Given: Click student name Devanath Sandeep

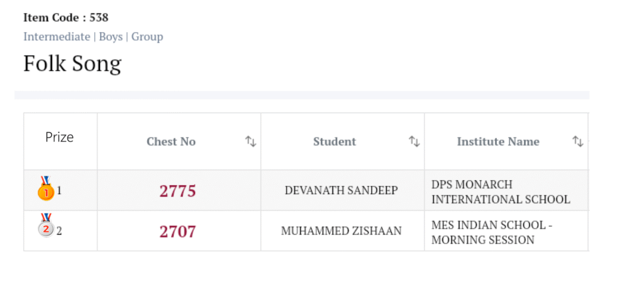Looking at the screenshot, I should (x=341, y=190).
